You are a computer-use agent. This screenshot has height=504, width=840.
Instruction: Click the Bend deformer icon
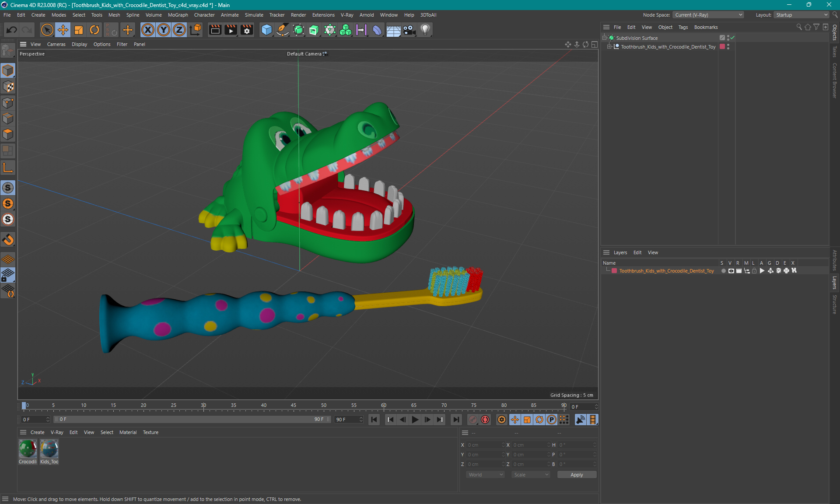coord(377,30)
